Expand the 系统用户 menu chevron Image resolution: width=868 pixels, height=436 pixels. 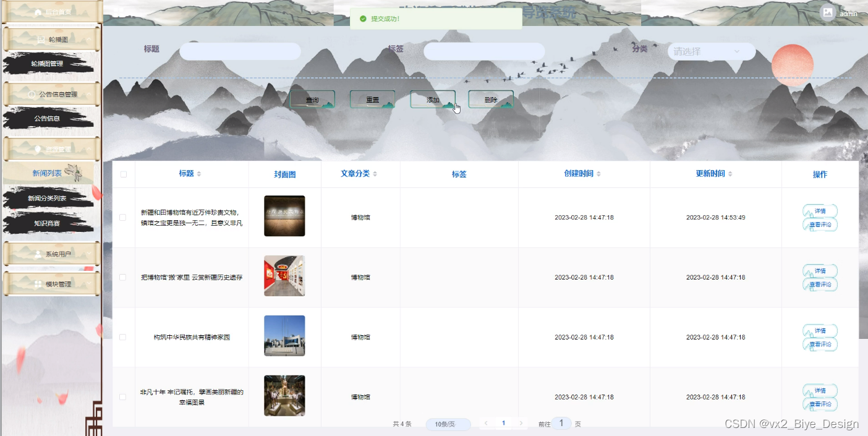click(x=90, y=254)
